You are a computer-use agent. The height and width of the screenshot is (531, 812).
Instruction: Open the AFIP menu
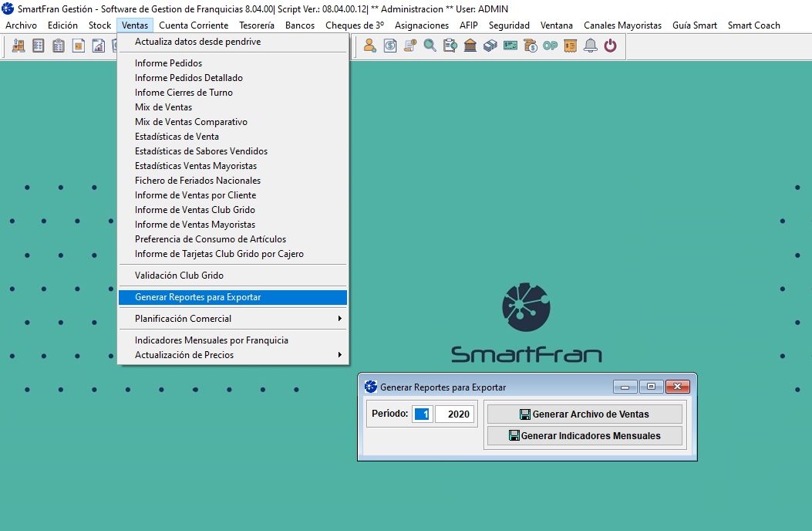pyautogui.click(x=468, y=25)
